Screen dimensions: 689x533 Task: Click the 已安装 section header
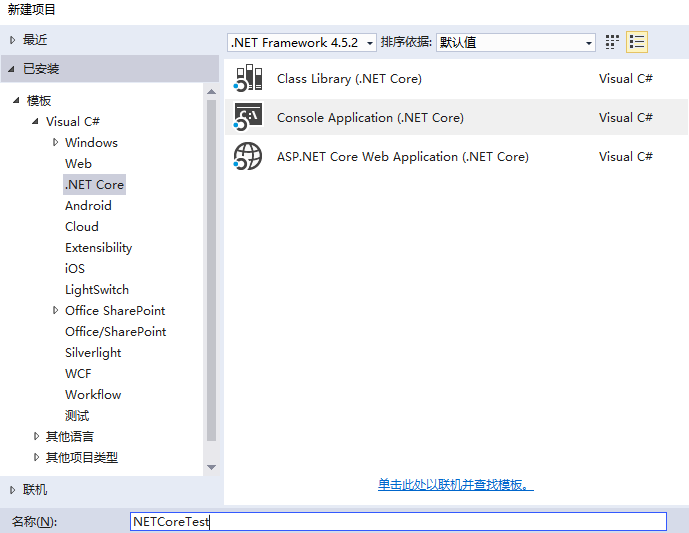tap(110, 69)
